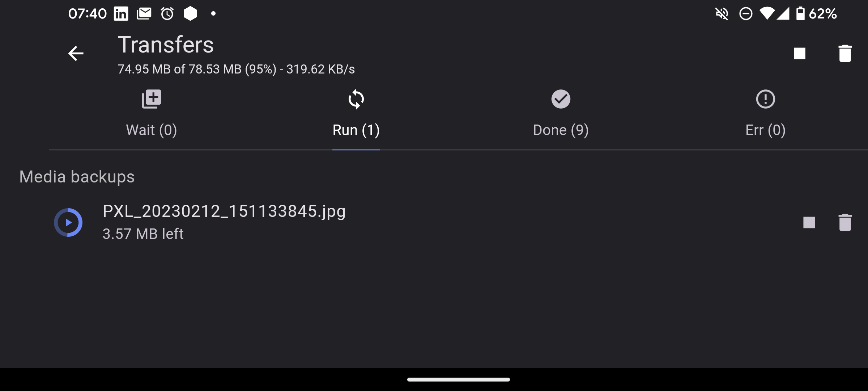
Task: Tap the Transfers title text
Action: 166,45
